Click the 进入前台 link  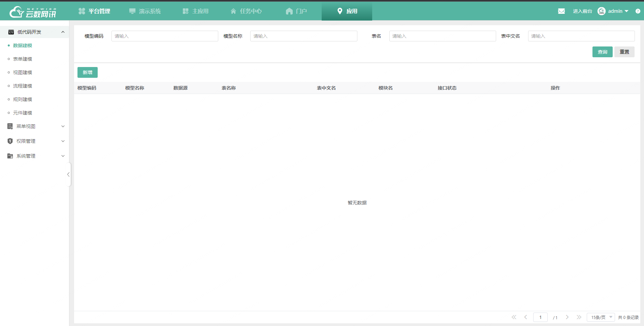coord(582,11)
